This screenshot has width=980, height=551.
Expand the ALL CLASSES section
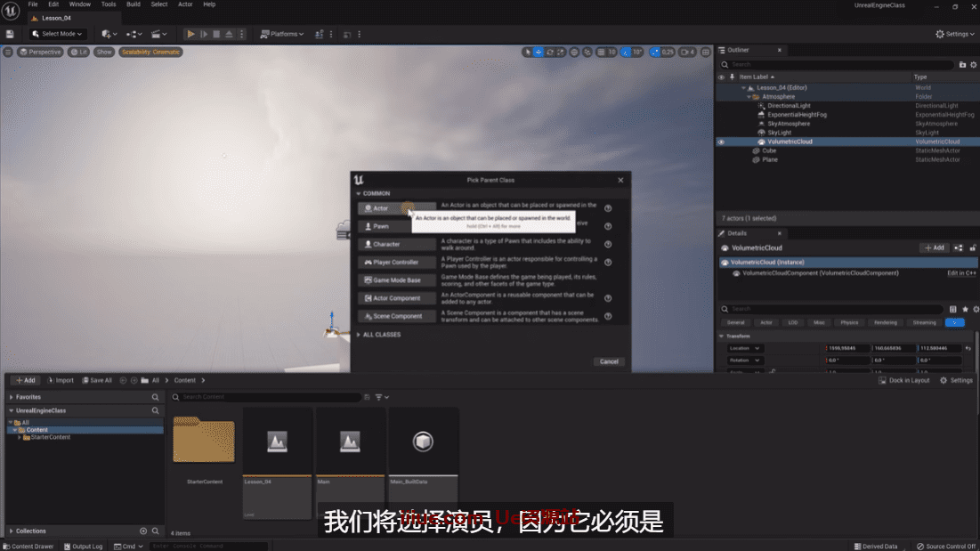pos(381,335)
